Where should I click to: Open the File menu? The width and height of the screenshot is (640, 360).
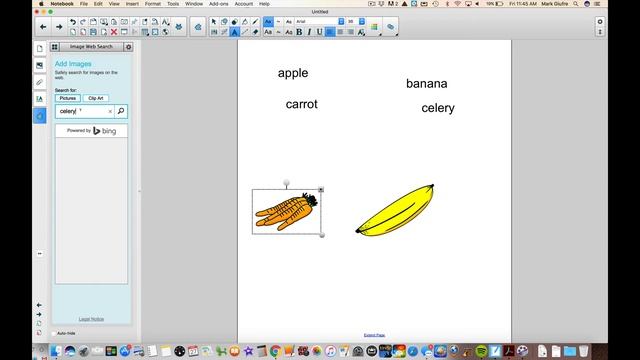click(x=84, y=4)
